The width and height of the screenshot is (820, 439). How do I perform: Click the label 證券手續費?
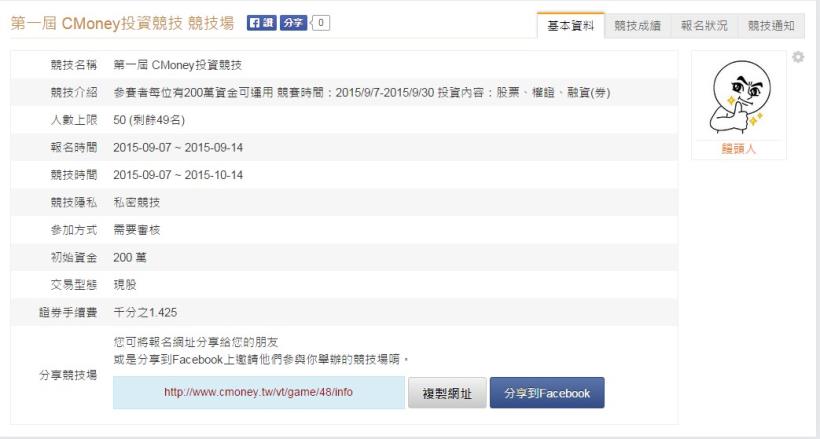tap(68, 312)
